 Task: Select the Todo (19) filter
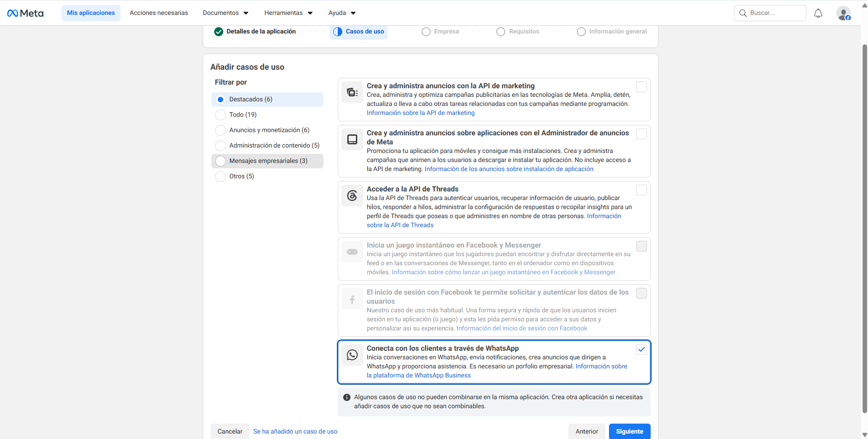click(x=267, y=115)
